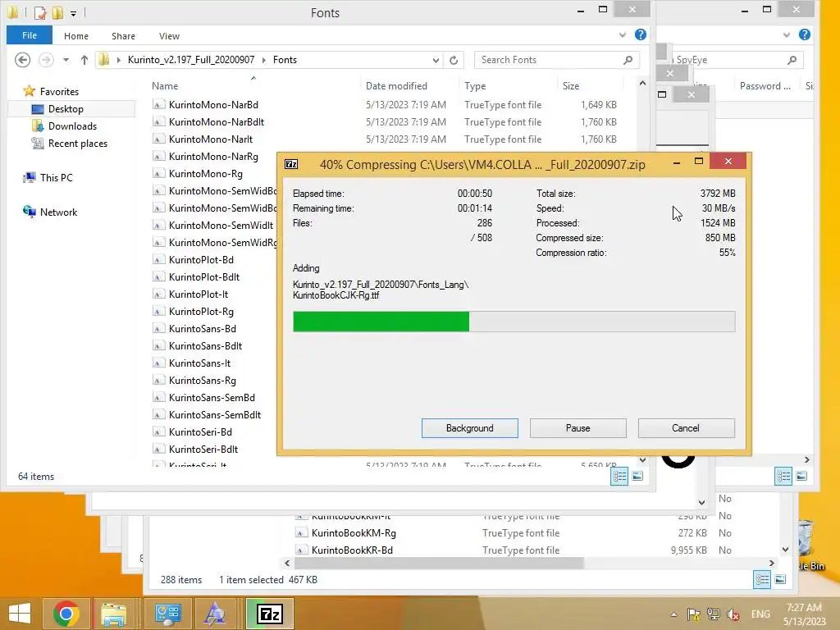
Task: Select the KurintoPlot-Bd font file
Action: point(201,259)
